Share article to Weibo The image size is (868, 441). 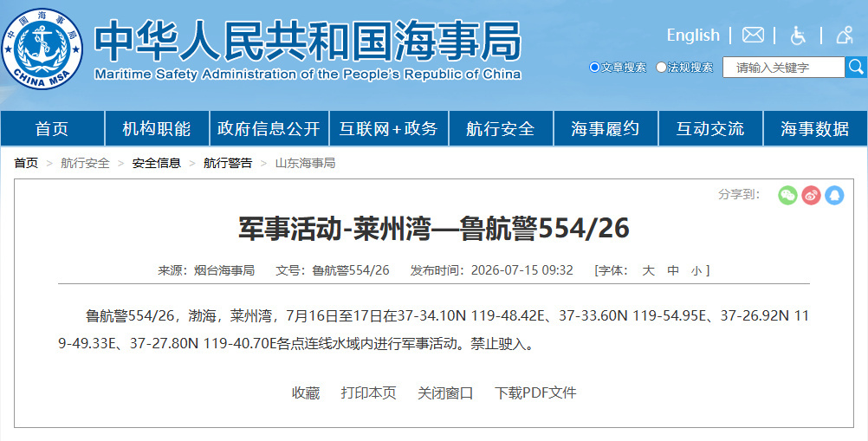click(x=811, y=195)
